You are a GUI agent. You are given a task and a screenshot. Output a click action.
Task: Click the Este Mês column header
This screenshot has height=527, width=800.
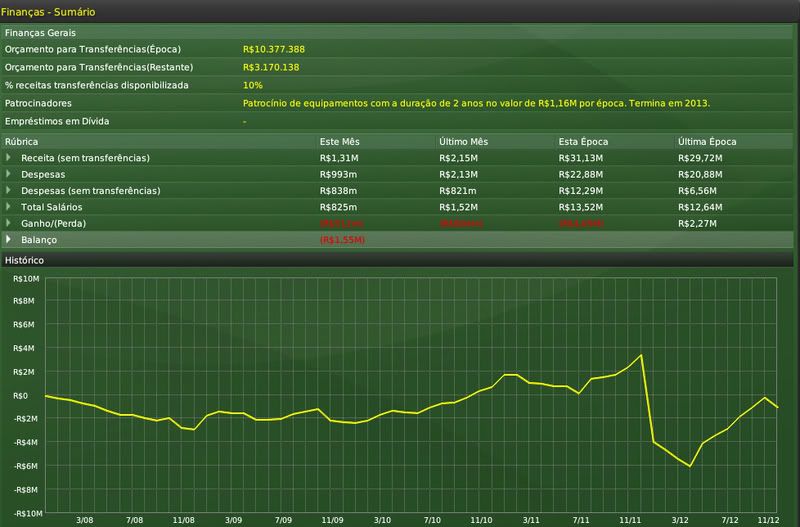pos(339,141)
